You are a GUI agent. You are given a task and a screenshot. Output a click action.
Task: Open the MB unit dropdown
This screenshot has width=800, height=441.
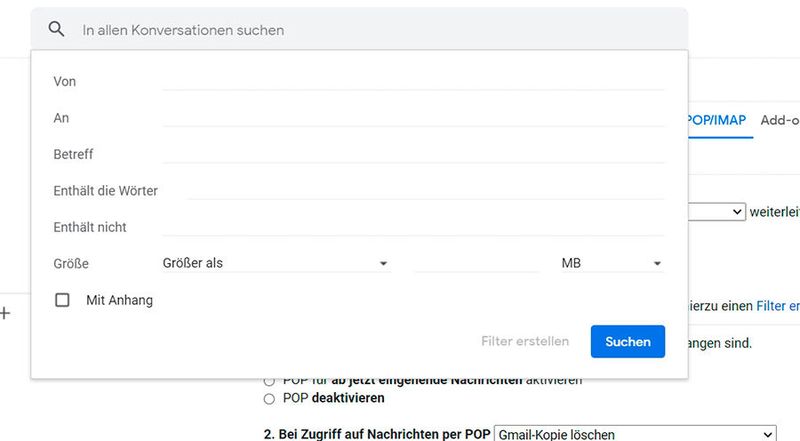click(x=612, y=263)
